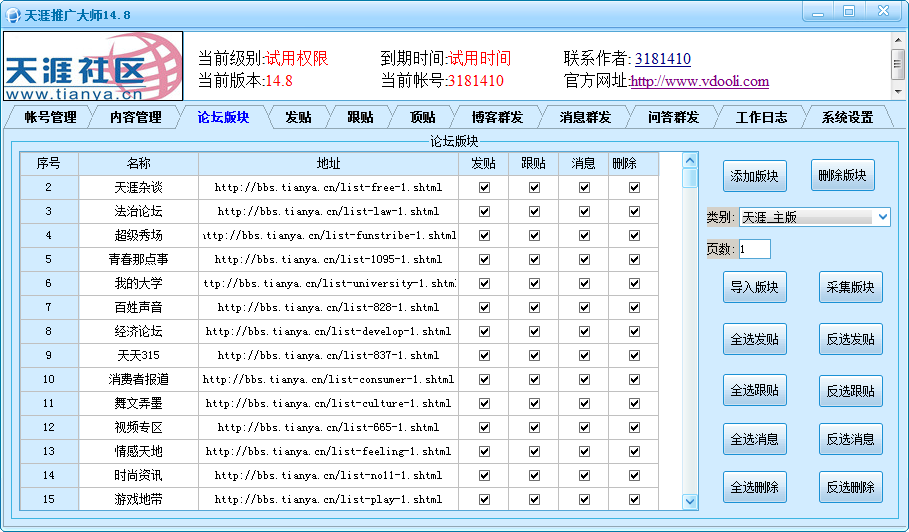The height and width of the screenshot is (532, 909).
Task: Toggle 删除 checkbox for 游戏地带 row
Action: pos(634,499)
